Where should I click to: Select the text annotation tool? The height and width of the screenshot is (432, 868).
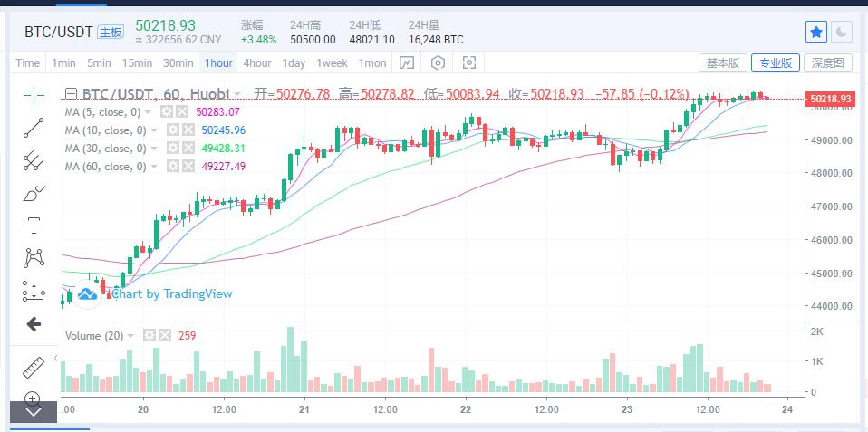34,226
